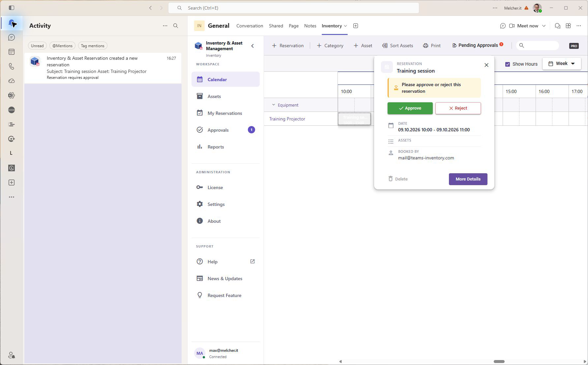The height and width of the screenshot is (365, 588).
Task: Open the Chat icon in Teams rail
Action: 12,37
